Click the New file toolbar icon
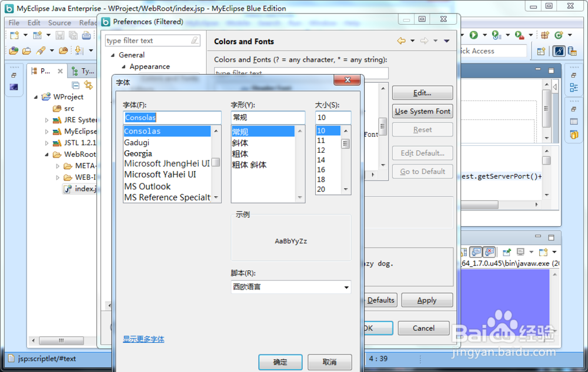 coord(14,35)
